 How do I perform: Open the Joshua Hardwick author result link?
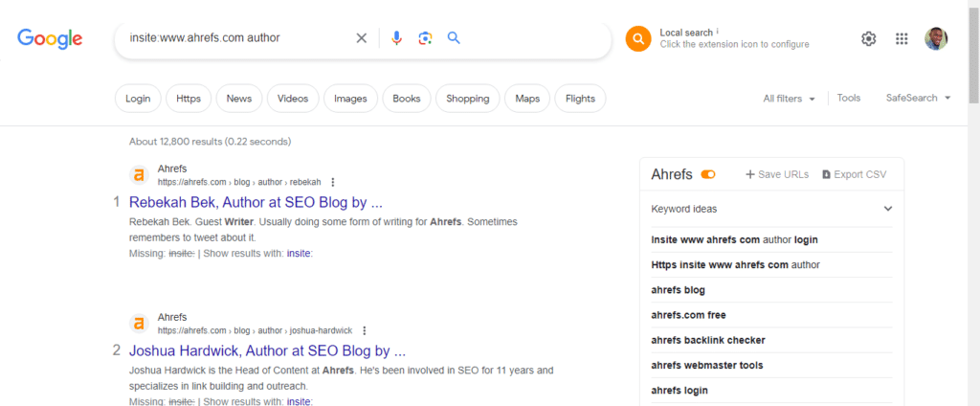coord(268,350)
